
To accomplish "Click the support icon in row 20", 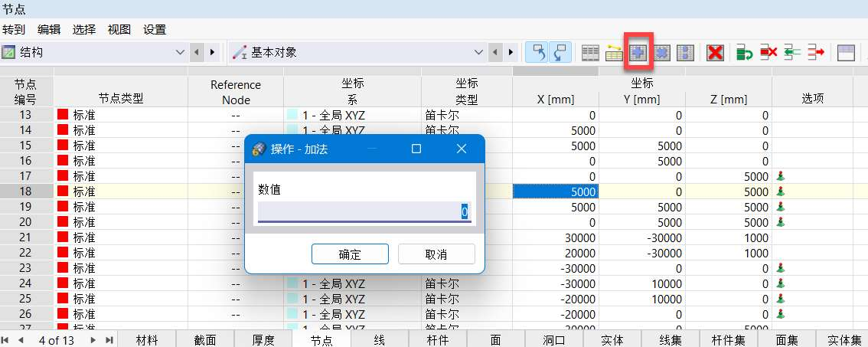I will coord(781,222).
